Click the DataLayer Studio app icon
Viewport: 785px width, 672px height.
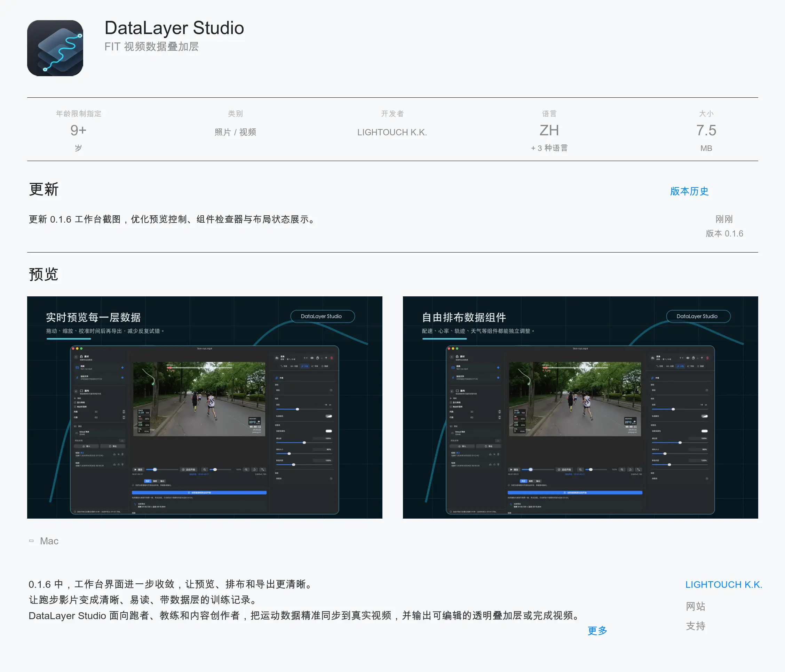click(55, 48)
